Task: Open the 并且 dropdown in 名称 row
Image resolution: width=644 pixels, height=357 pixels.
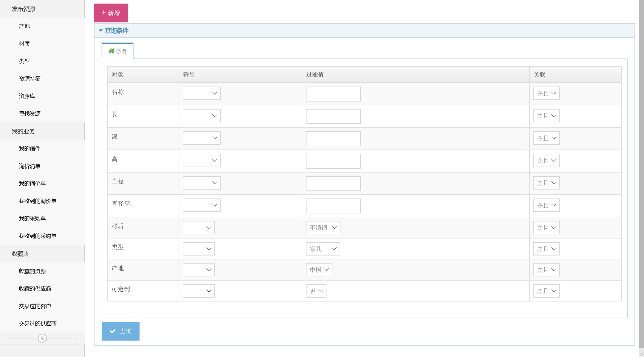Action: pyautogui.click(x=547, y=93)
